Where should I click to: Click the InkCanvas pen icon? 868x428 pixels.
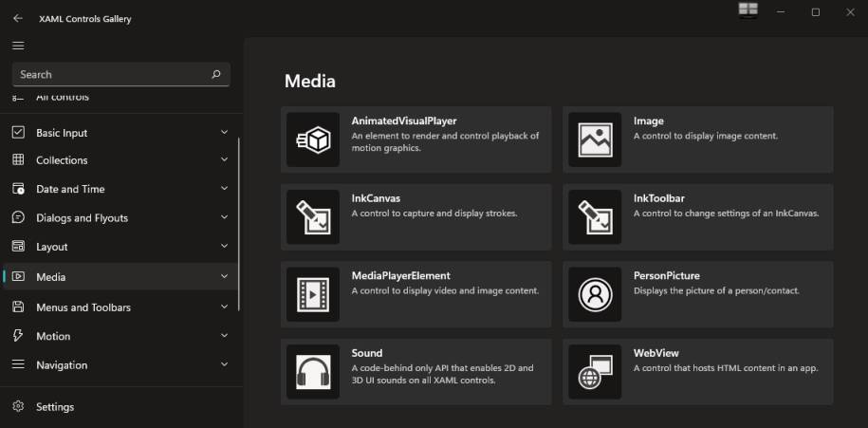coord(313,217)
